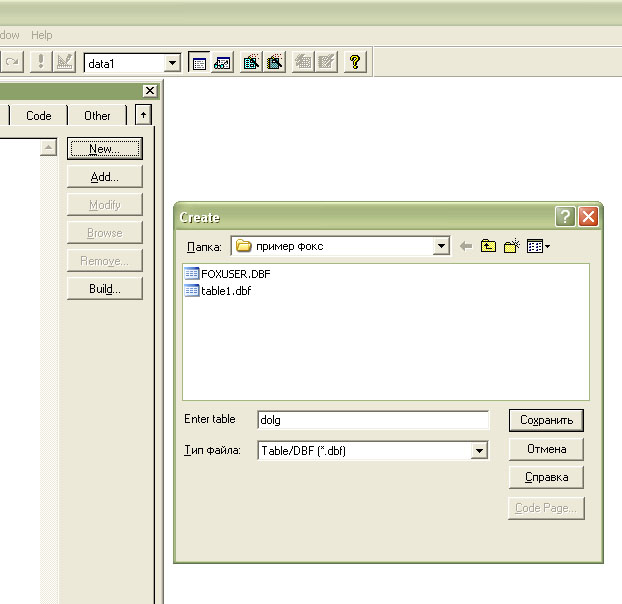
Task: Click the Run exclamation mark icon
Action: (x=41, y=62)
